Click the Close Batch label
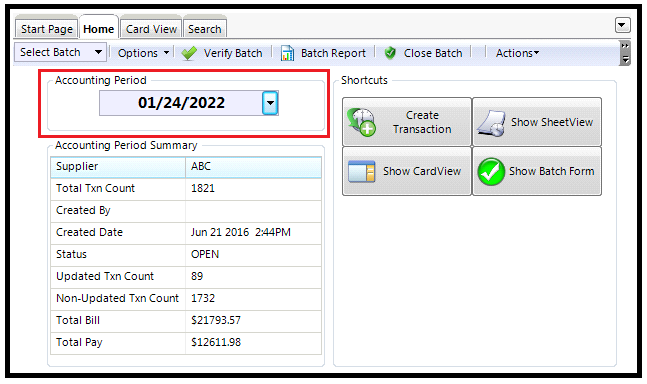The height and width of the screenshot is (384, 647). [x=433, y=53]
